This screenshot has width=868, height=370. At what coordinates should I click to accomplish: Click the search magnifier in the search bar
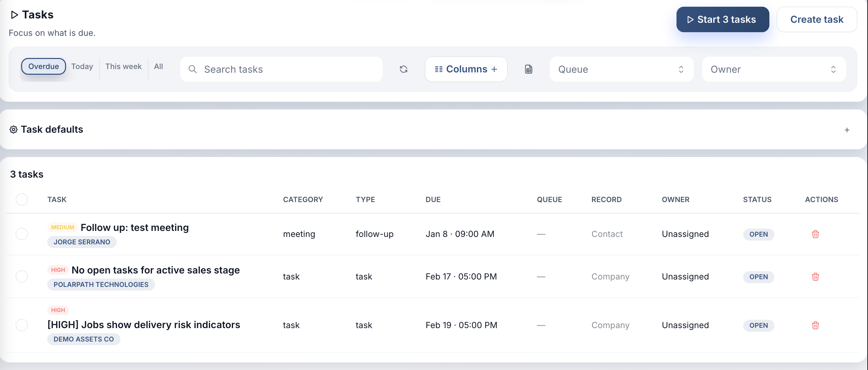tap(193, 69)
